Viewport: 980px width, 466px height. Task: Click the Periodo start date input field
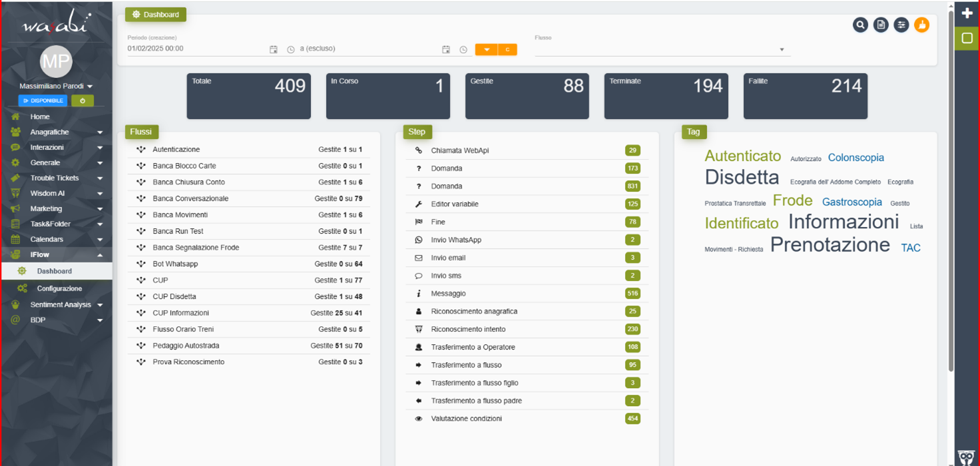196,49
